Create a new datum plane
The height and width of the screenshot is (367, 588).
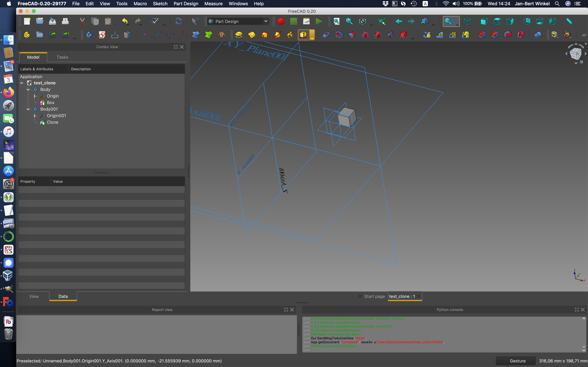click(x=170, y=35)
